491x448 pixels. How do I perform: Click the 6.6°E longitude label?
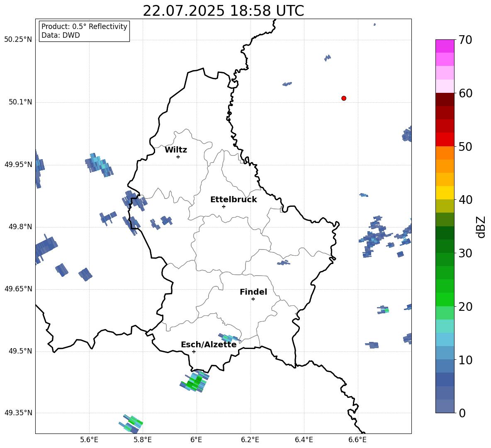pos(357,440)
